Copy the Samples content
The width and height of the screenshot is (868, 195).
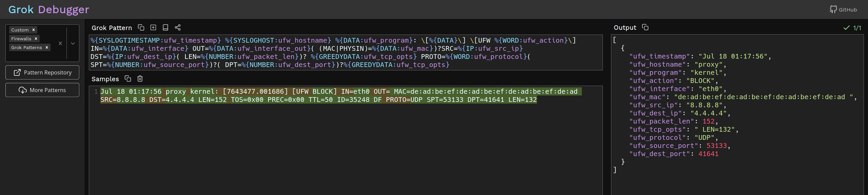coord(128,79)
